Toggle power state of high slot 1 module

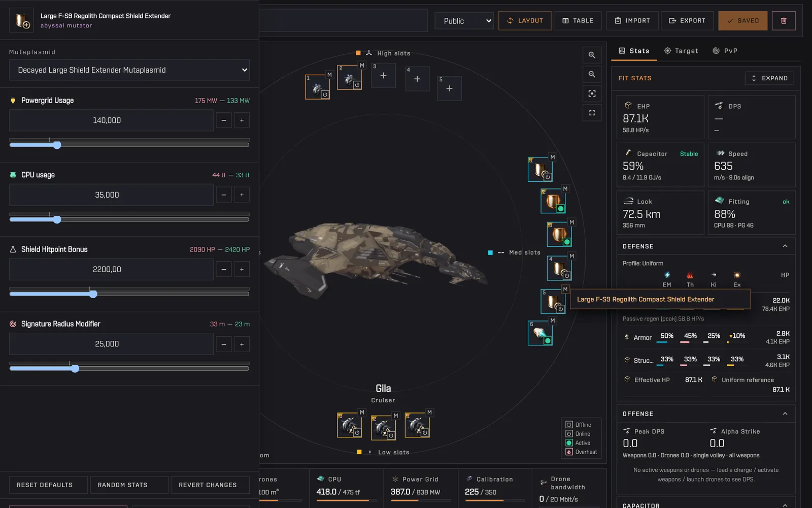click(325, 94)
